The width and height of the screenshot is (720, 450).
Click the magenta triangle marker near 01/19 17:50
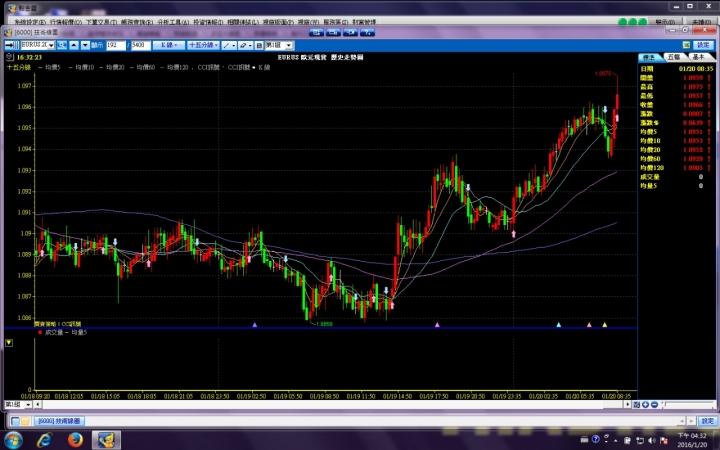[437, 325]
